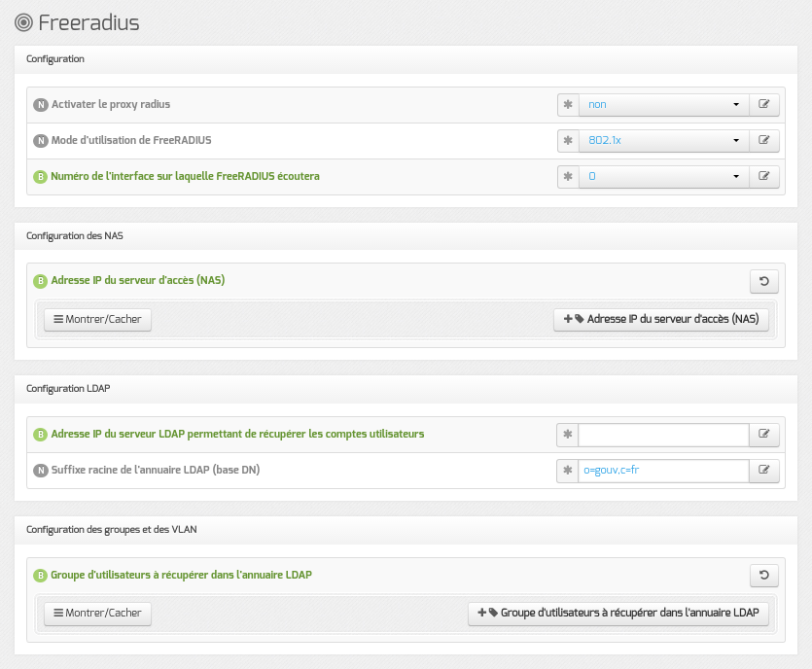Toggle Montrer/Cacher in groupes et VLAN section
Viewport: 812px width, 669px height.
pyautogui.click(x=97, y=613)
